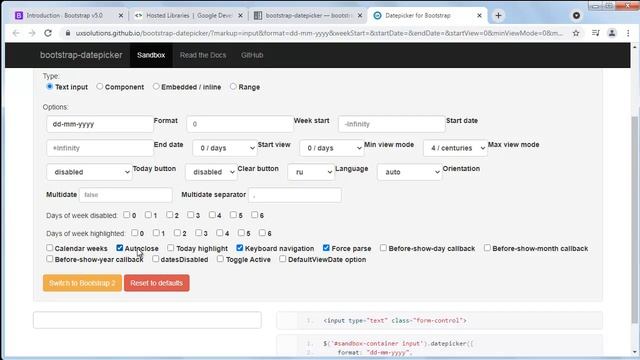Enable Before-show-month callback checkbox
640x360 pixels.
pyautogui.click(x=487, y=248)
